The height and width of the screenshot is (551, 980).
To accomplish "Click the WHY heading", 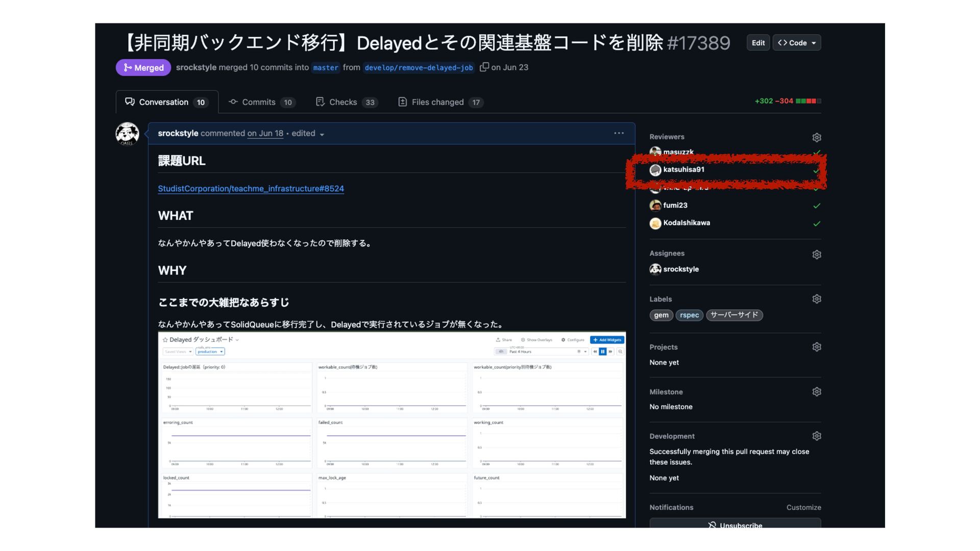I will (x=172, y=270).
